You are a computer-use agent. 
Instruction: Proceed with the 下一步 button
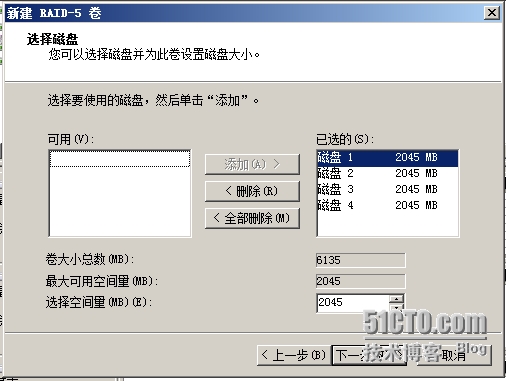(x=369, y=355)
